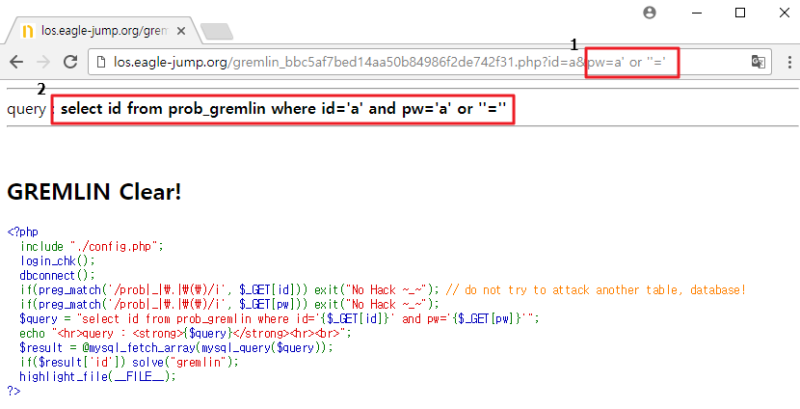
Task: Click the solve("gremlin") line
Action: pyautogui.click(x=129, y=363)
